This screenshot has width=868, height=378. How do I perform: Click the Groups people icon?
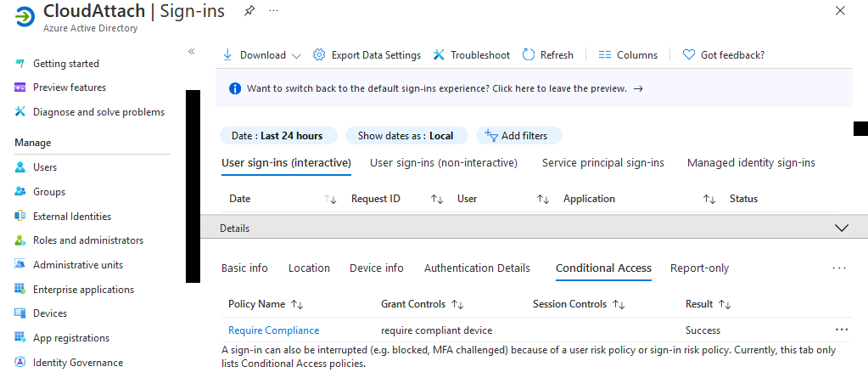20,192
